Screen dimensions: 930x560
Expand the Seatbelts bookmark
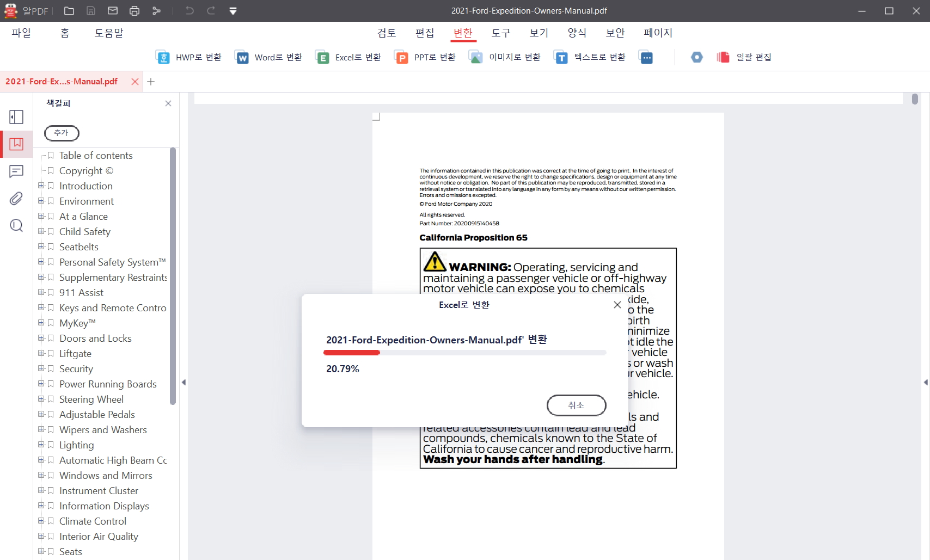point(41,247)
